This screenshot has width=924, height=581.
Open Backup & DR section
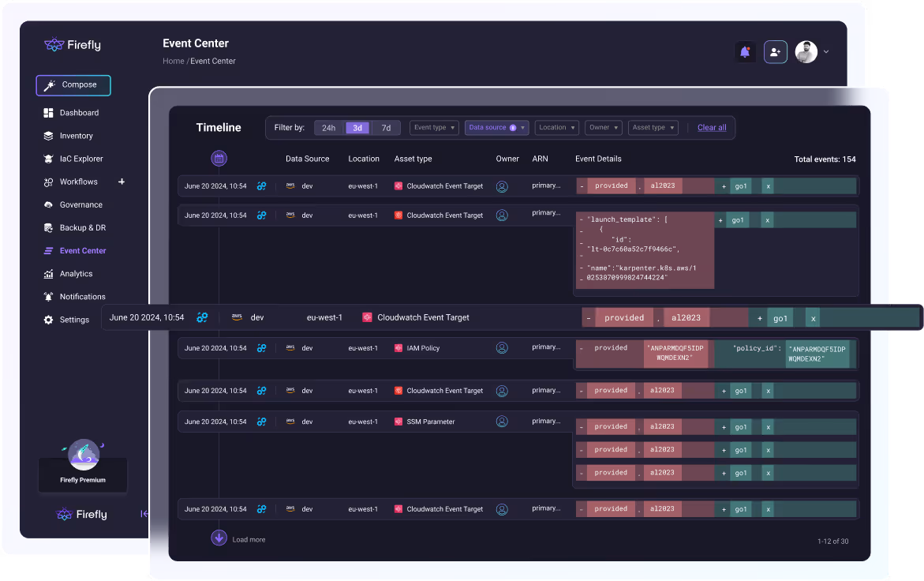click(x=83, y=227)
